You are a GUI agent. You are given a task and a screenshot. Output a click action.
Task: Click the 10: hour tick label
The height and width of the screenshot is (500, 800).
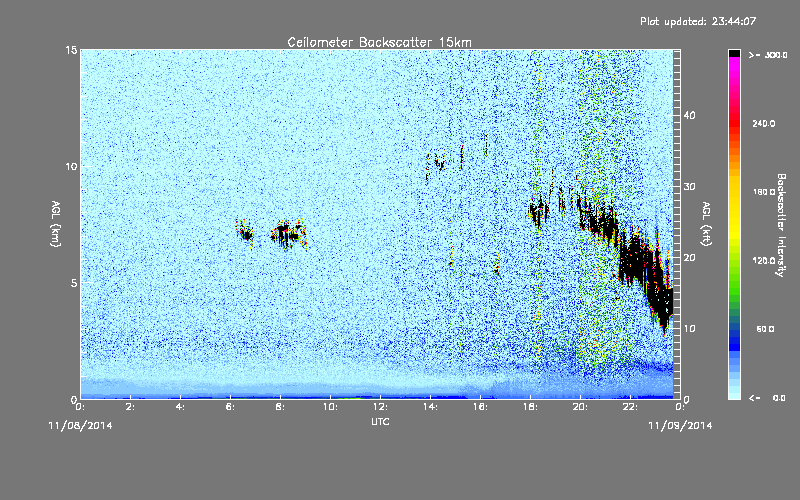[x=330, y=407]
